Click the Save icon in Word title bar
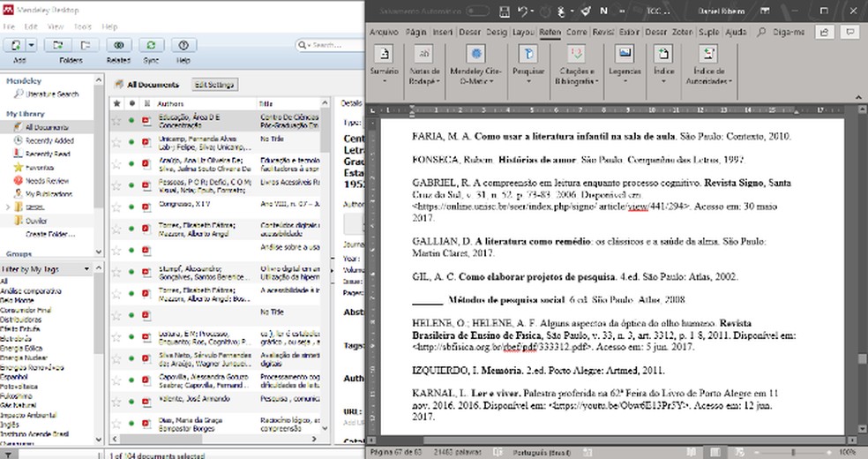This screenshot has height=459, width=868. [x=505, y=11]
